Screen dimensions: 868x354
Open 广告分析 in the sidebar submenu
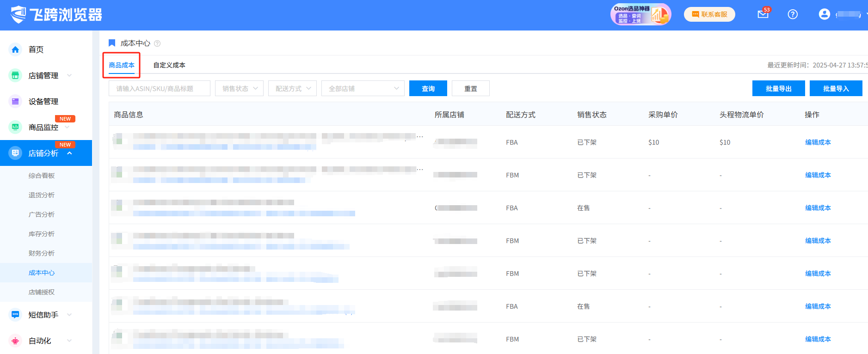[x=42, y=214]
